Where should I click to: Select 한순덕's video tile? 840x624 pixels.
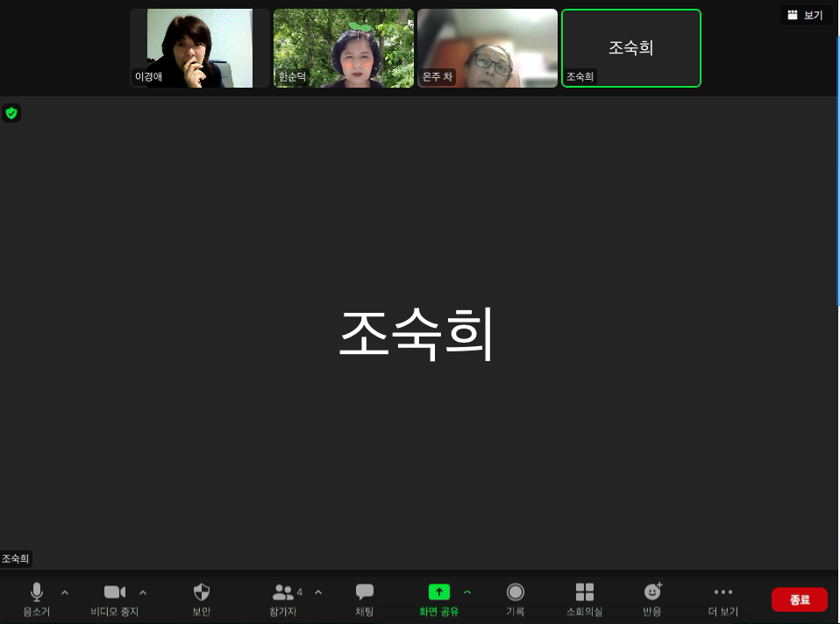coord(344,48)
